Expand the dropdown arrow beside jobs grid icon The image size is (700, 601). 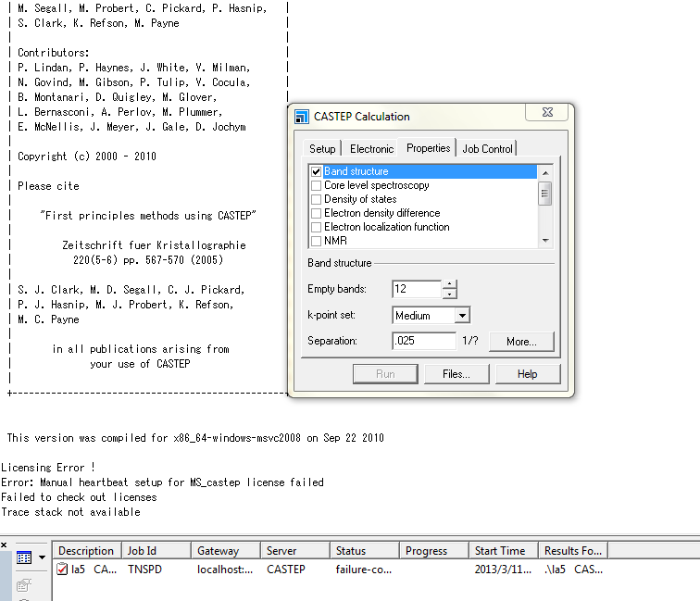[42, 557]
